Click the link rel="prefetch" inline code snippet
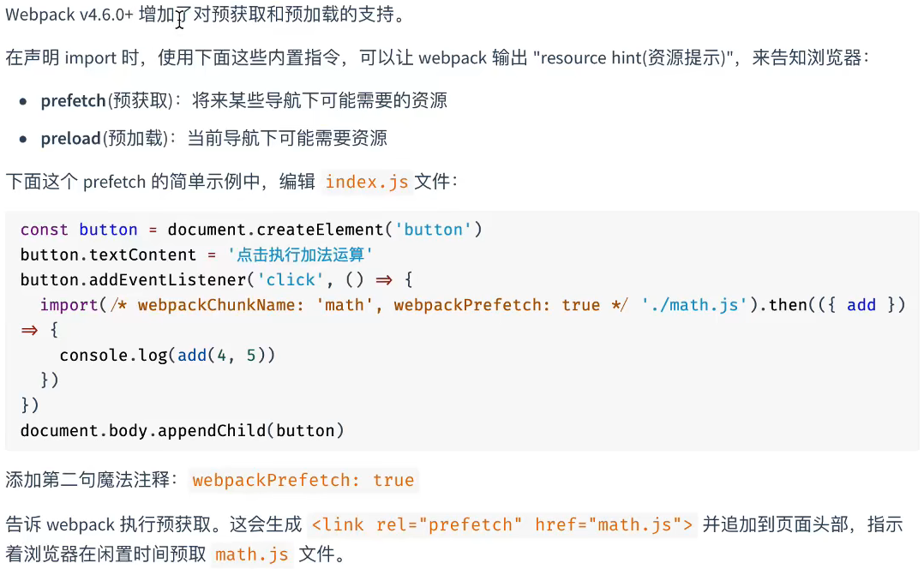The image size is (924, 569). coord(502,524)
